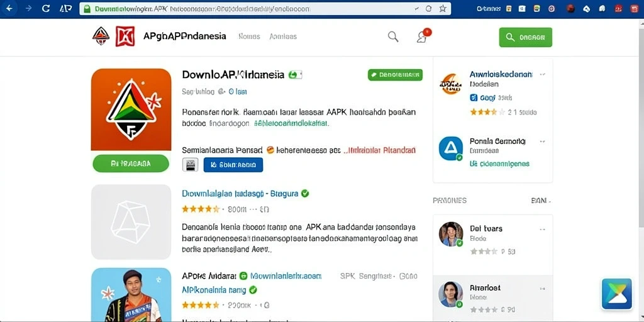Click the green check after 'APkonelnria riang'
This screenshot has height=322, width=644.
[253, 290]
